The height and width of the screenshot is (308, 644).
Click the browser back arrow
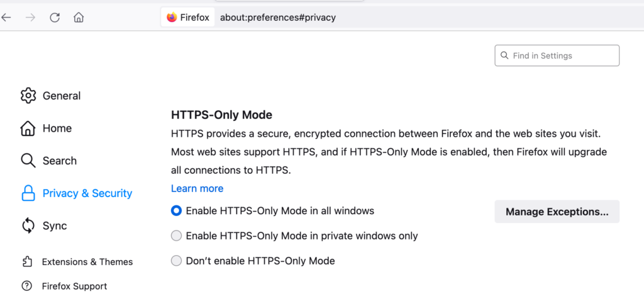(x=6, y=17)
